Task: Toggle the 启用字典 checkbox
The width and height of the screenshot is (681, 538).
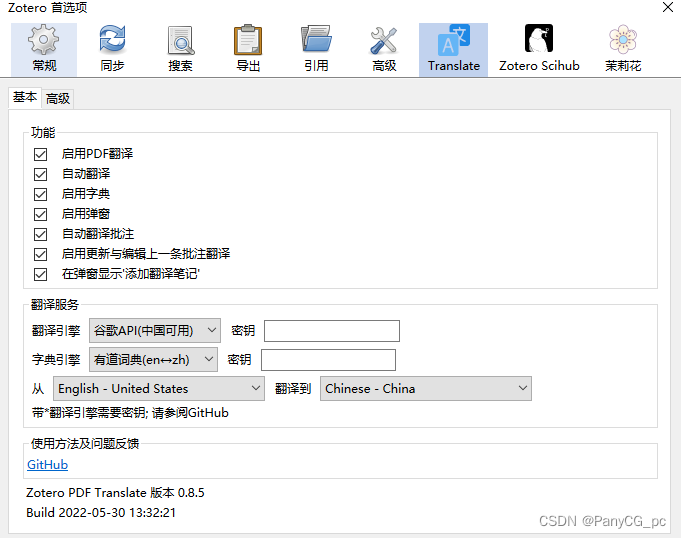Action: pos(40,194)
